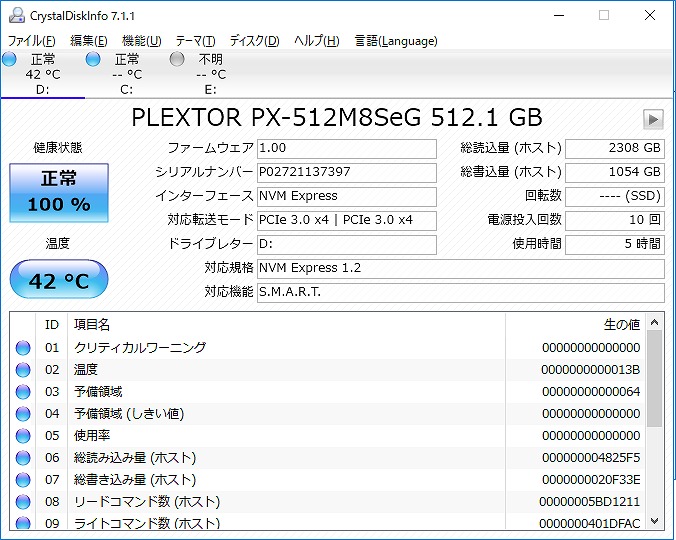This screenshot has height=540, width=676.
Task: Open the 機能(U) menu
Action: (x=141, y=41)
